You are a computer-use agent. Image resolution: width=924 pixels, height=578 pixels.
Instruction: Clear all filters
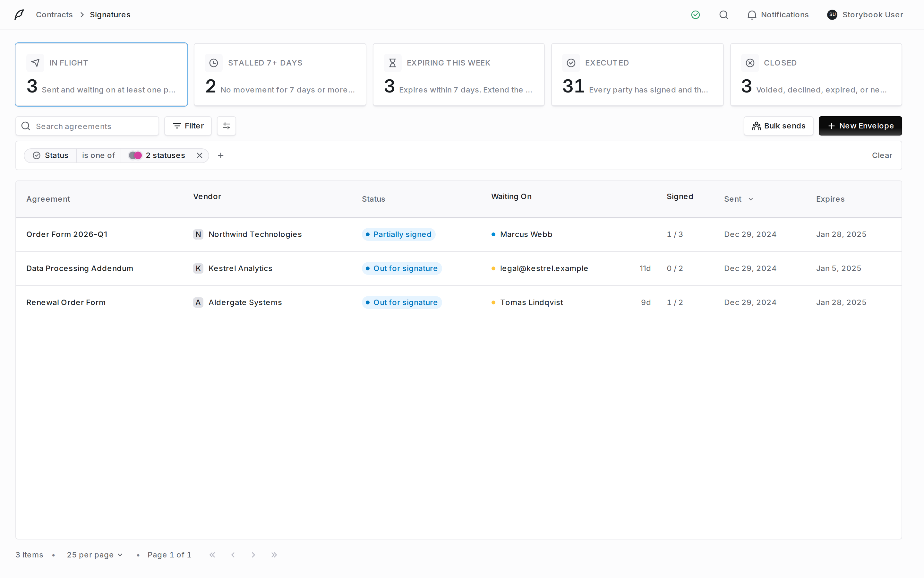click(x=882, y=155)
